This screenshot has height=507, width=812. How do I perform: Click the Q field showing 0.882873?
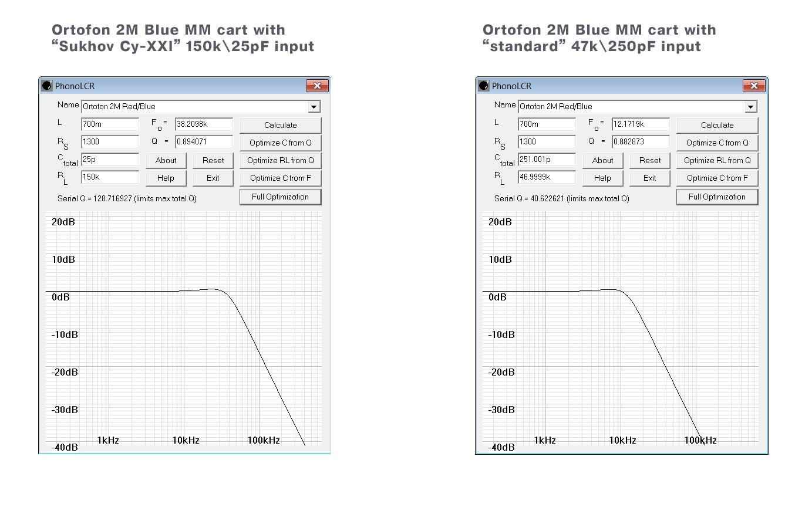coord(641,142)
